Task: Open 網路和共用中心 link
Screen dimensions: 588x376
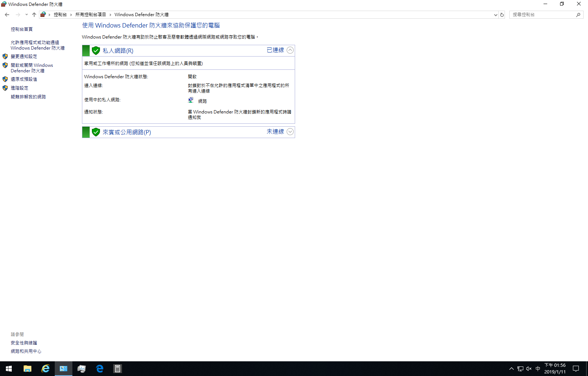Action: (x=26, y=351)
